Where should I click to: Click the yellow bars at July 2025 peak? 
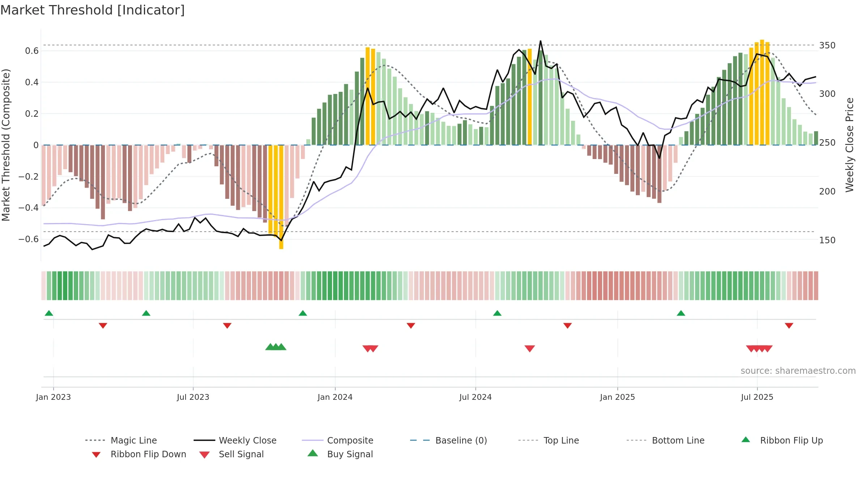[x=759, y=93]
